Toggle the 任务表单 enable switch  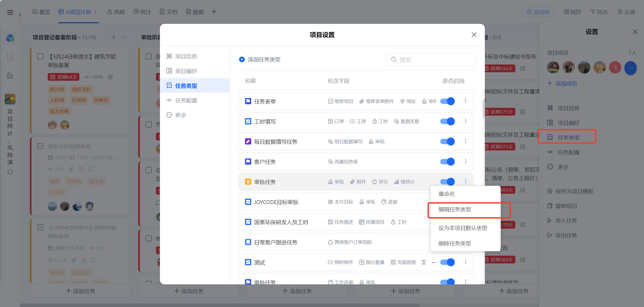pyautogui.click(x=447, y=101)
